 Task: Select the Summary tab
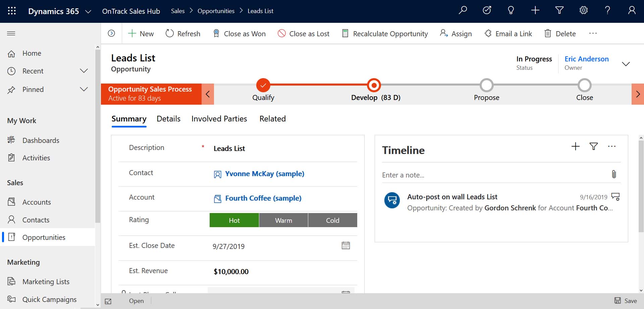click(129, 119)
